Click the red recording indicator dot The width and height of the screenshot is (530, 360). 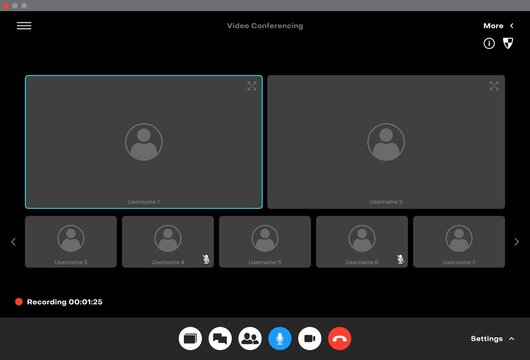point(19,302)
